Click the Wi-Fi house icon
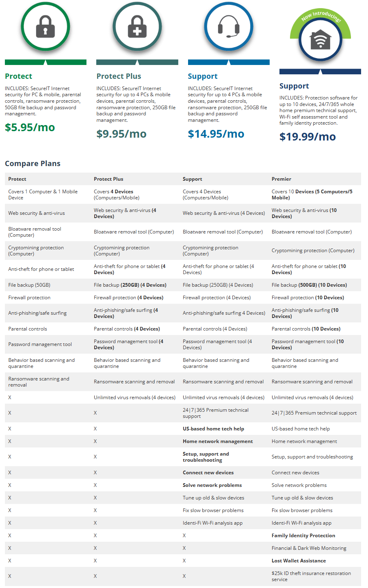The height and width of the screenshot is (588, 368). [x=320, y=40]
